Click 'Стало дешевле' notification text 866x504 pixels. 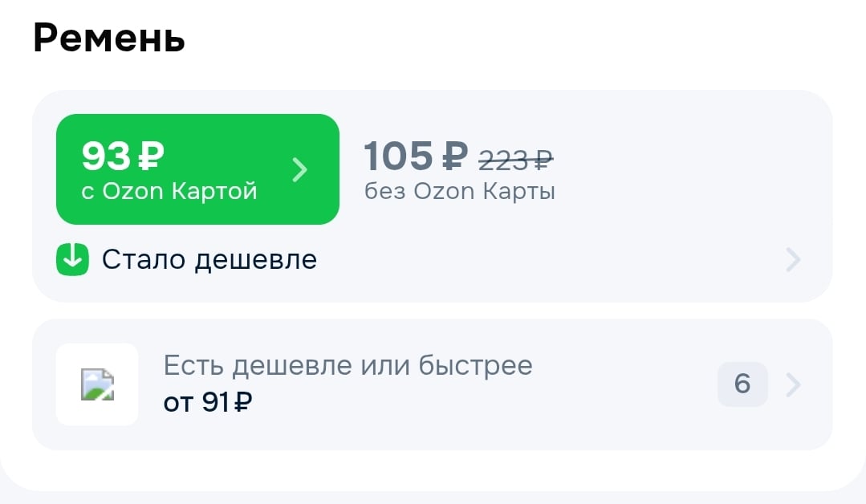[210, 259]
